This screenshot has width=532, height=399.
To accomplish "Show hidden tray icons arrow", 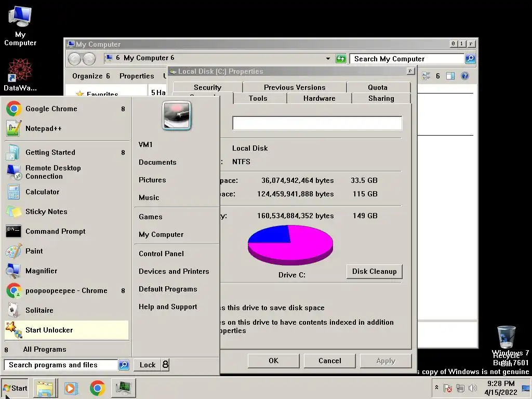I will 436,388.
